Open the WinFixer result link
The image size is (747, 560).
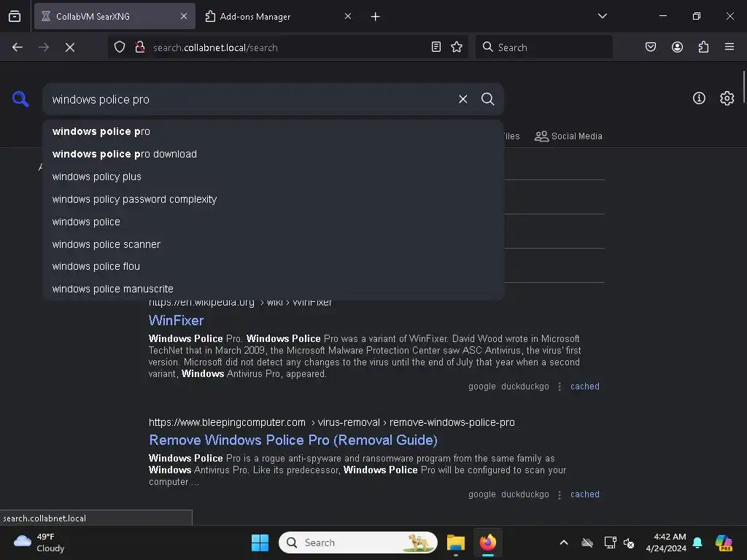pyautogui.click(x=177, y=321)
